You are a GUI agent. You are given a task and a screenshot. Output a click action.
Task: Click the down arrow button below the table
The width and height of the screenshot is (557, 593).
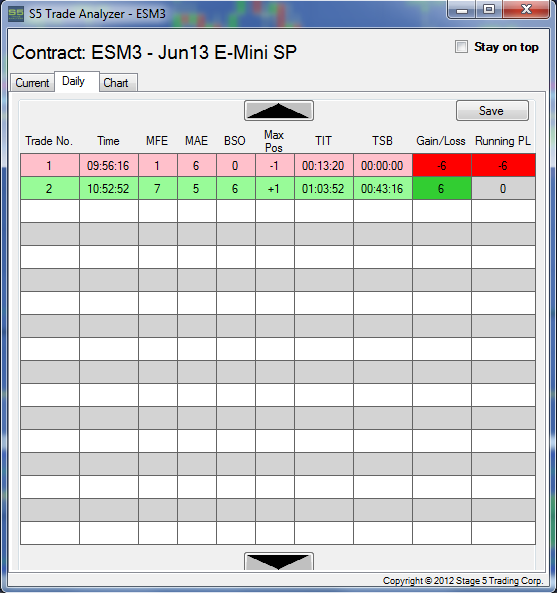(279, 561)
